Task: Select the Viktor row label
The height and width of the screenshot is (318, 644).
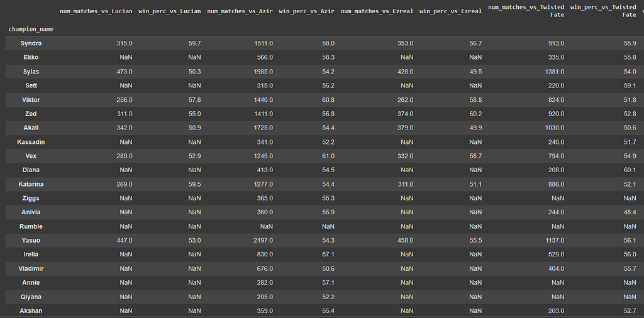Action: point(31,100)
